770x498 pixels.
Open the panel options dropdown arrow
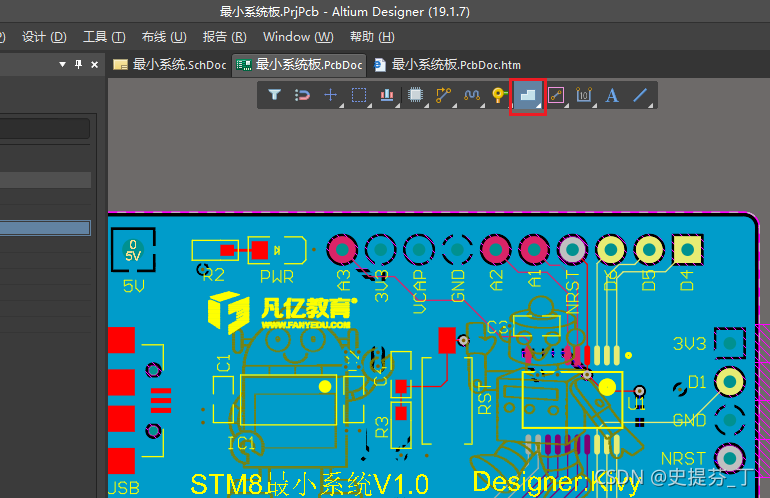[x=62, y=64]
